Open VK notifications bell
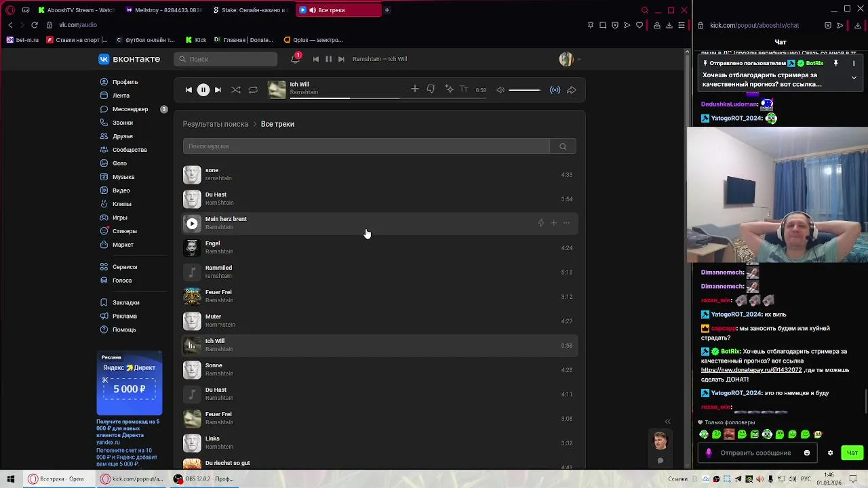868x488 pixels. pos(295,59)
